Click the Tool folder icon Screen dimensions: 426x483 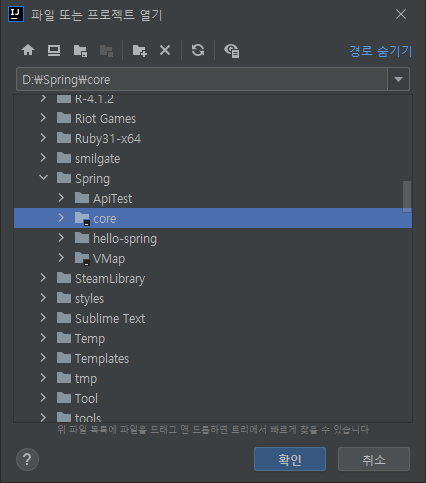[x=64, y=398]
